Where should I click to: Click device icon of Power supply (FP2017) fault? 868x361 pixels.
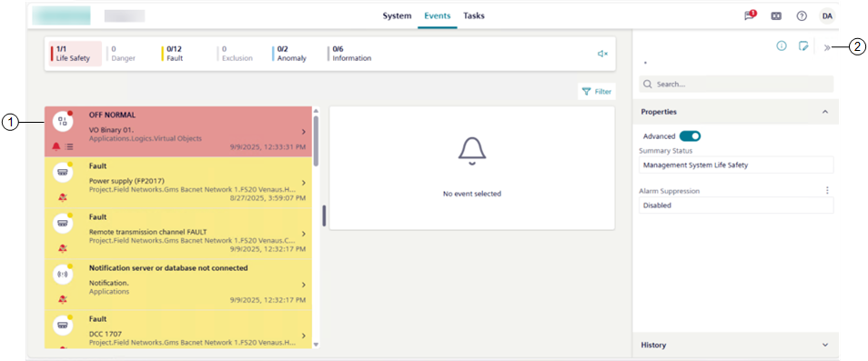(x=63, y=172)
